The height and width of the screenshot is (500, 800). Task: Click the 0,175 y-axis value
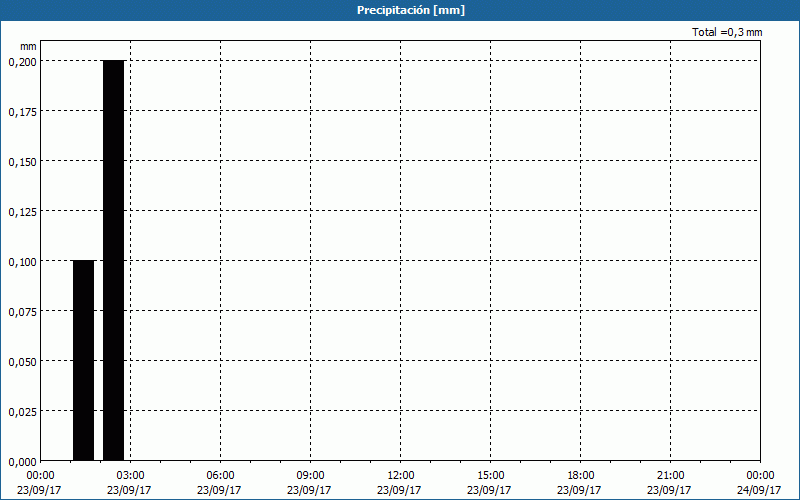pyautogui.click(x=22, y=112)
